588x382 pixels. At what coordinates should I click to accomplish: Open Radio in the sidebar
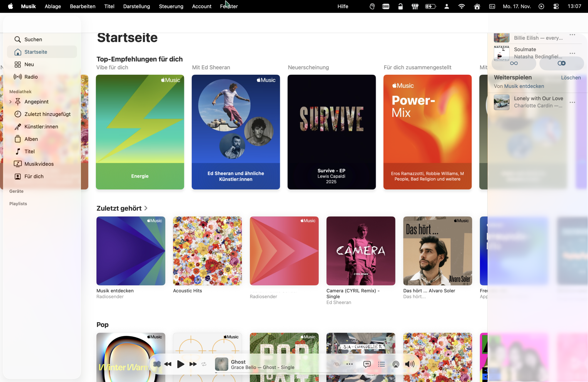tap(31, 77)
